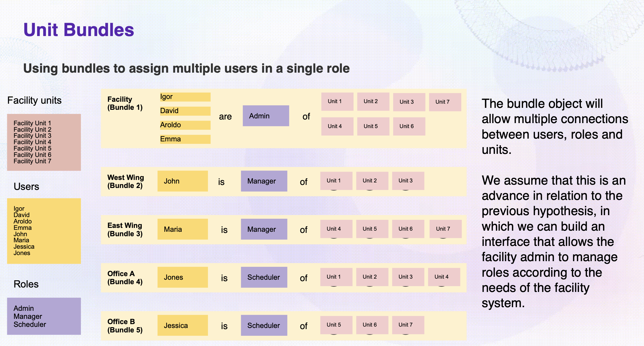The image size is (644, 346).
Task: Click the "Using bundles to assign" subtitle
Action: click(x=186, y=68)
